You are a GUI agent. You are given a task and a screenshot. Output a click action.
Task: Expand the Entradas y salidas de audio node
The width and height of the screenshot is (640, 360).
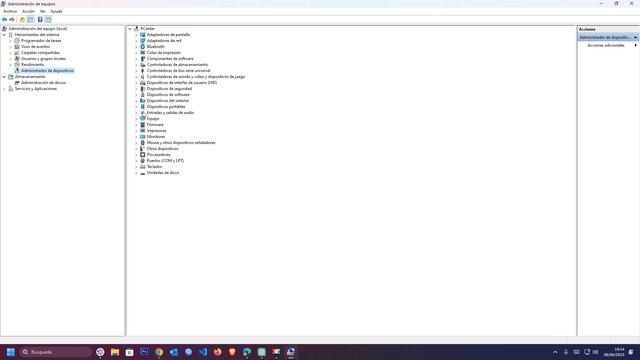pos(136,113)
